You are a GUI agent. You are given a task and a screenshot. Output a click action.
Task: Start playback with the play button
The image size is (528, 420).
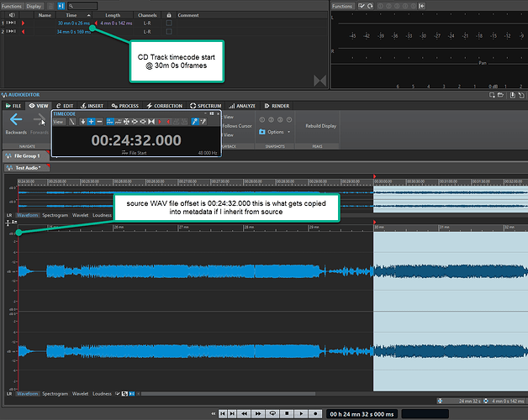[x=301, y=413]
